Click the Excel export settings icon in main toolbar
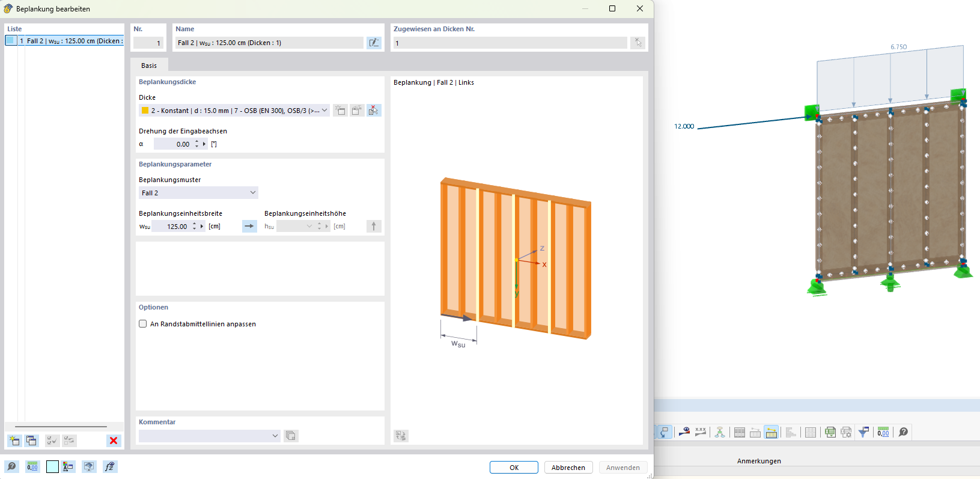This screenshot has width=980, height=479. tap(846, 432)
